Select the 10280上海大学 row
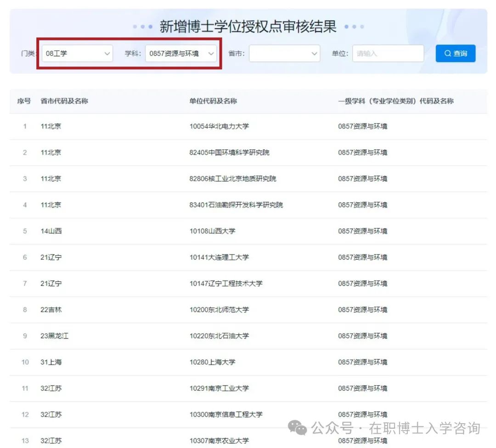 click(212, 362)
